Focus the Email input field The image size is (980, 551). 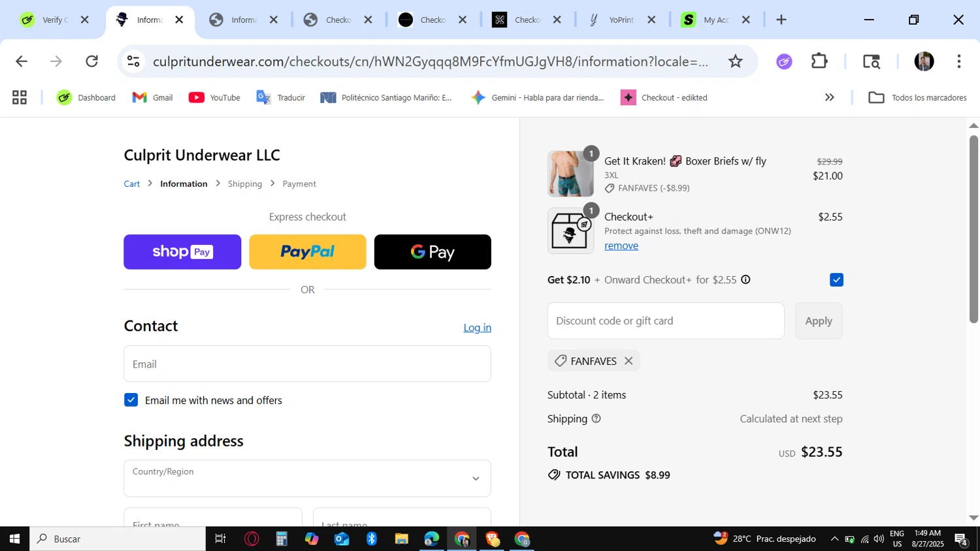point(307,364)
